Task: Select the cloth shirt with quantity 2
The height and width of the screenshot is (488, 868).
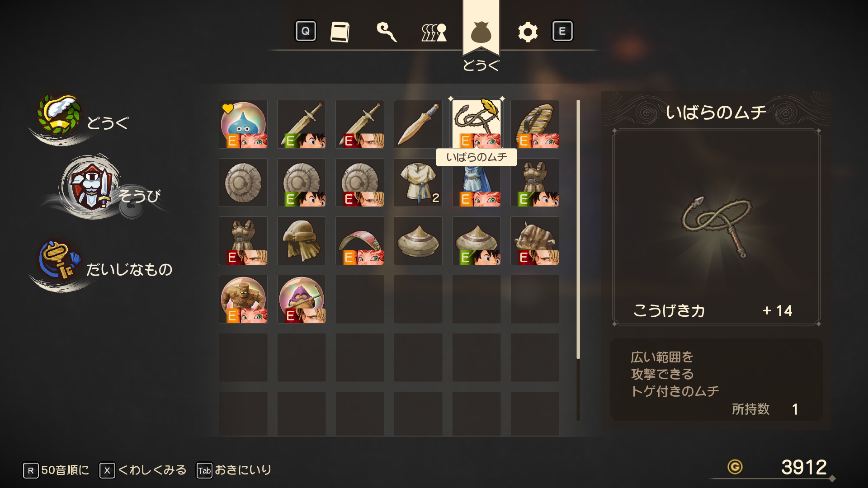Action: click(418, 183)
